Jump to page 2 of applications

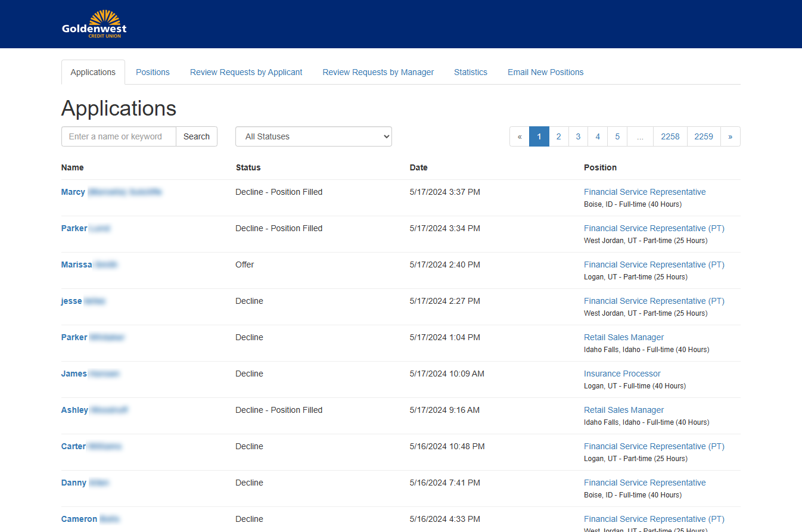pos(558,136)
